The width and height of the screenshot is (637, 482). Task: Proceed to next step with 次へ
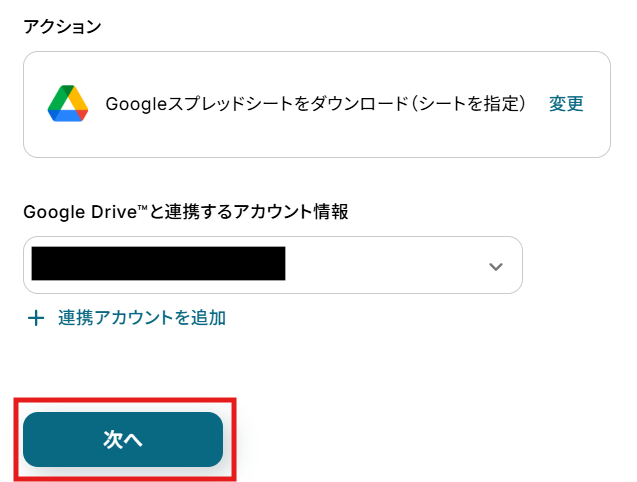click(x=123, y=439)
